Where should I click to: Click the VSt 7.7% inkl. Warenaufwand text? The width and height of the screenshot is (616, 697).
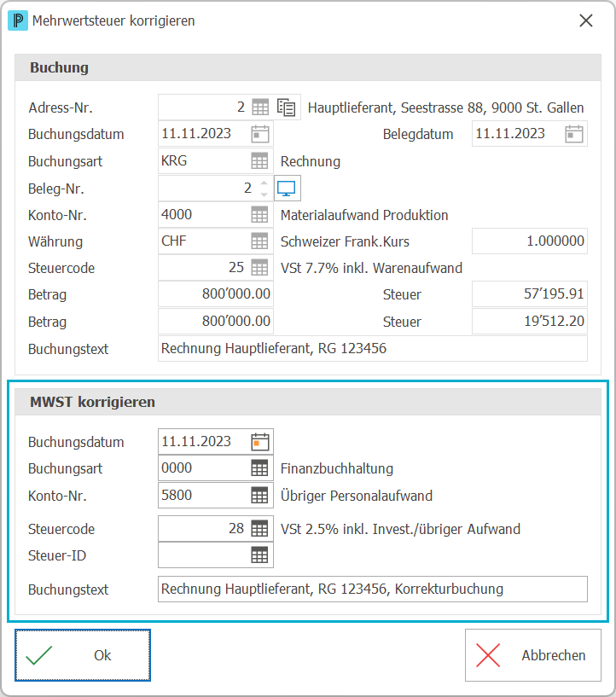[371, 269]
